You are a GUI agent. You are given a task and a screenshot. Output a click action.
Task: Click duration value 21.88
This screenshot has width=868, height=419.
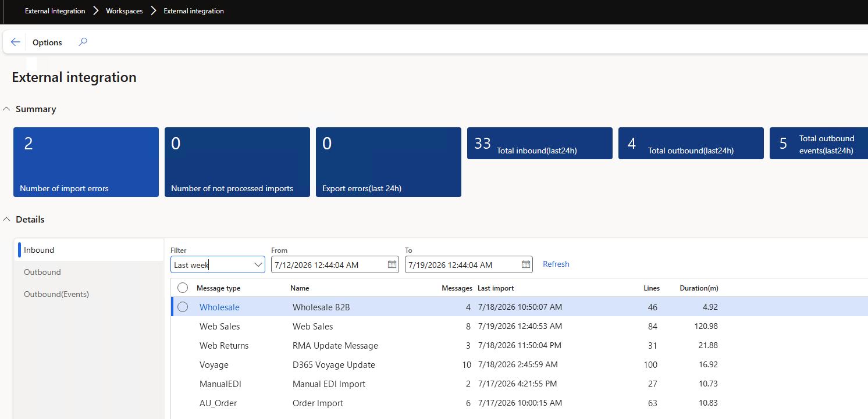point(708,345)
